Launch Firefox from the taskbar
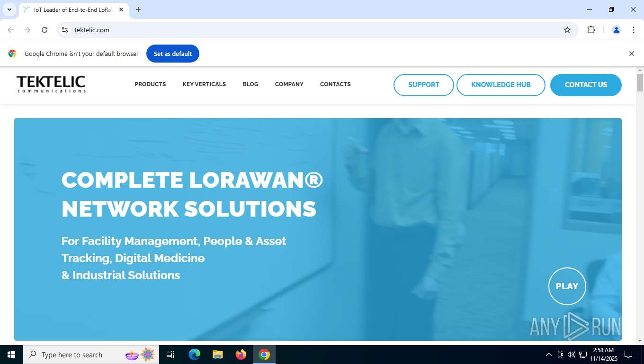The image size is (644, 364). point(241,355)
